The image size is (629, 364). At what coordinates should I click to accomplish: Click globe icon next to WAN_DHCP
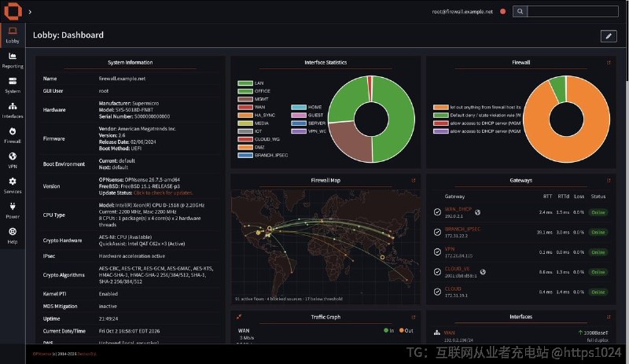click(477, 212)
